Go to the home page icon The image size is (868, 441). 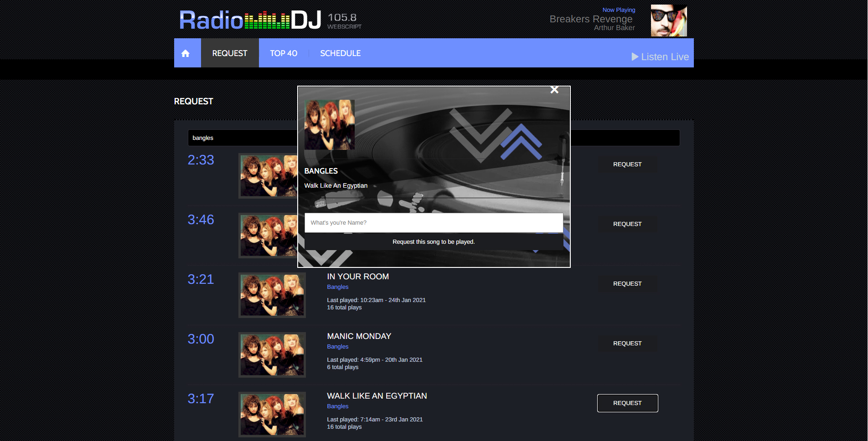pyautogui.click(x=186, y=53)
